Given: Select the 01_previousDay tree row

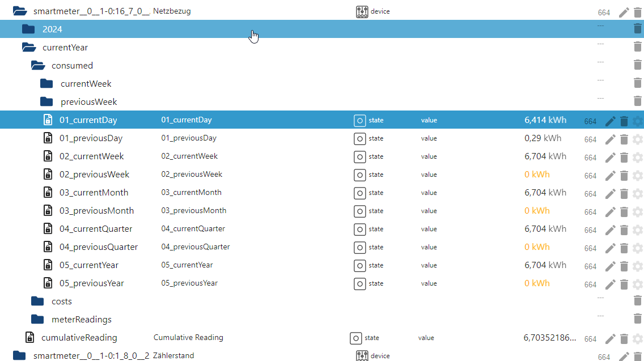Looking at the screenshot, I should [322, 138].
